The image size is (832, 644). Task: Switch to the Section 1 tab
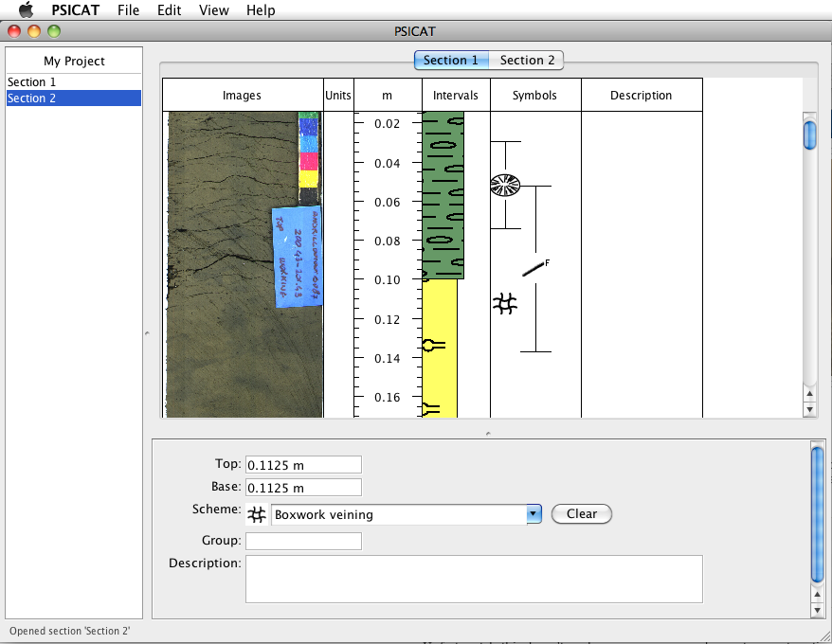point(451,60)
